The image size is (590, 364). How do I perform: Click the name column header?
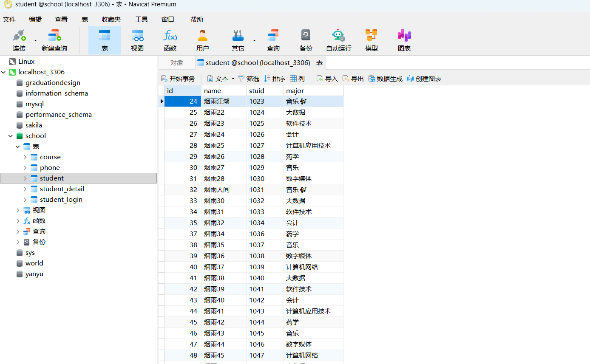click(x=224, y=90)
